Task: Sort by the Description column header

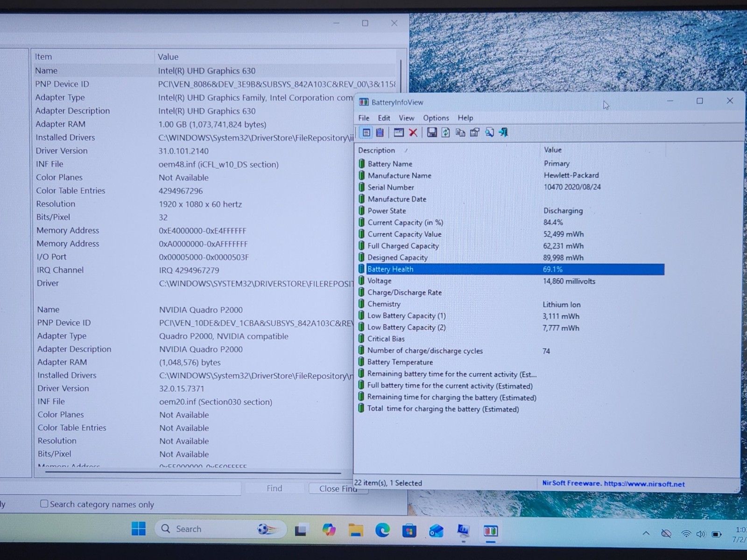Action: tap(448, 150)
